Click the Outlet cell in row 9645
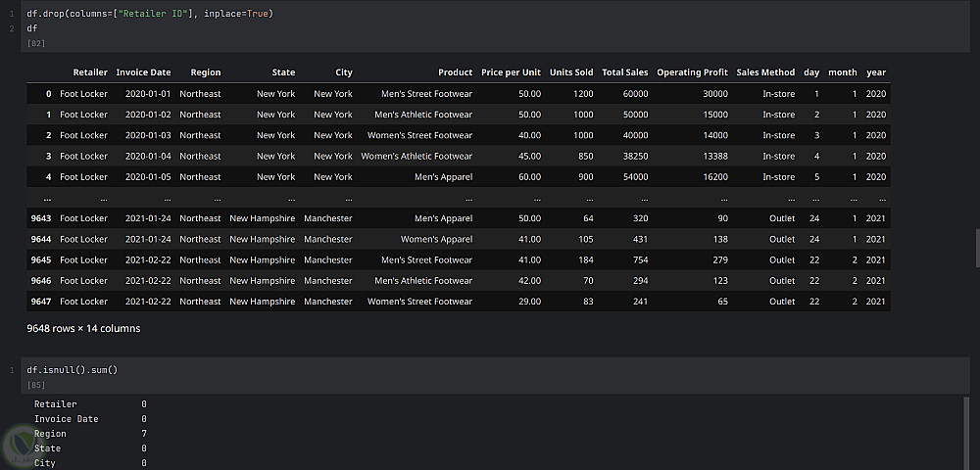The image size is (980, 470). [782, 259]
